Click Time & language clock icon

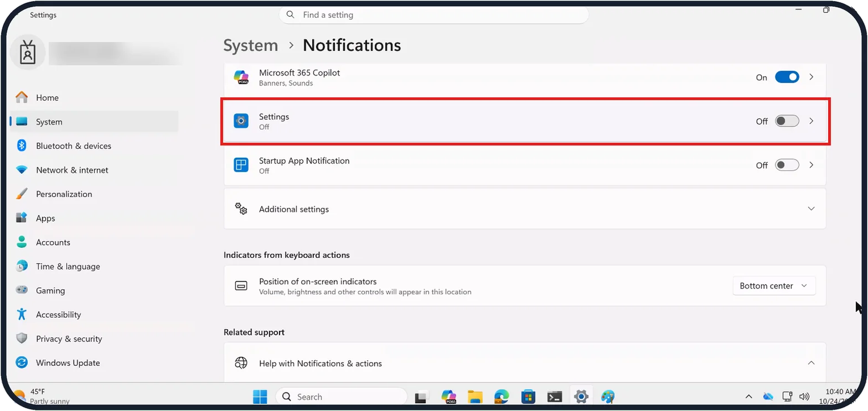pos(22,266)
